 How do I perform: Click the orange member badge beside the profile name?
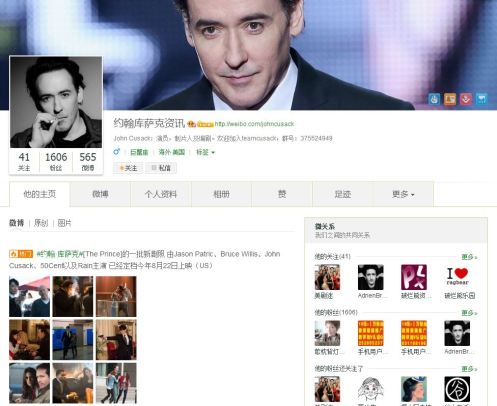(191, 124)
